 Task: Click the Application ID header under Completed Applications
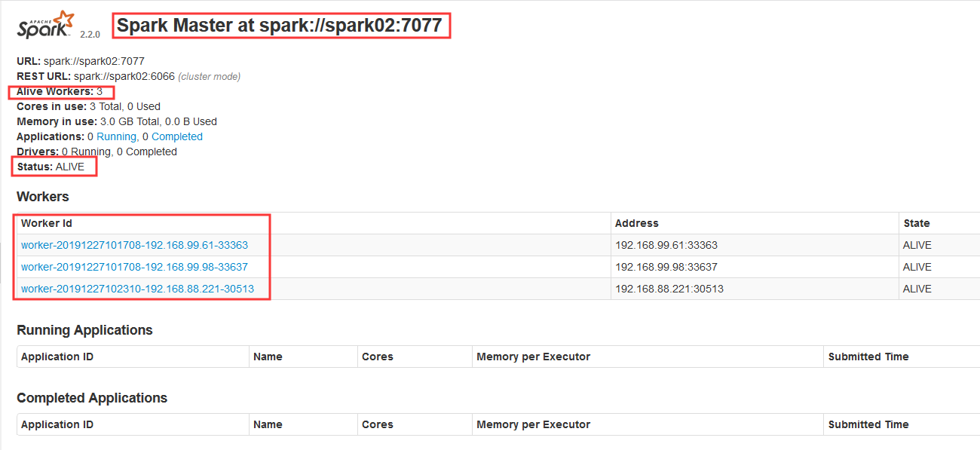57,424
